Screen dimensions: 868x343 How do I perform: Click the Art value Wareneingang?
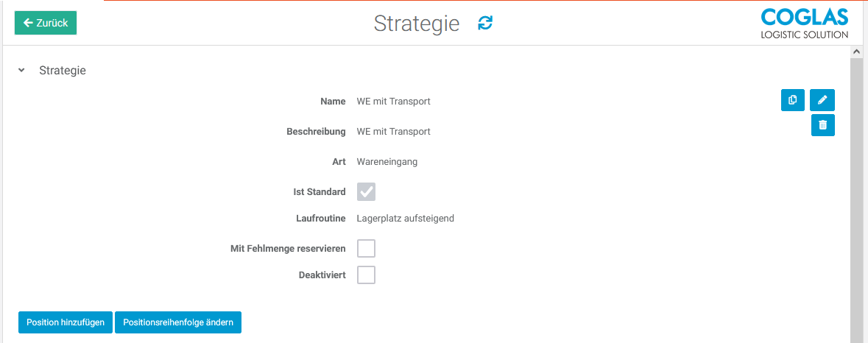[387, 162]
